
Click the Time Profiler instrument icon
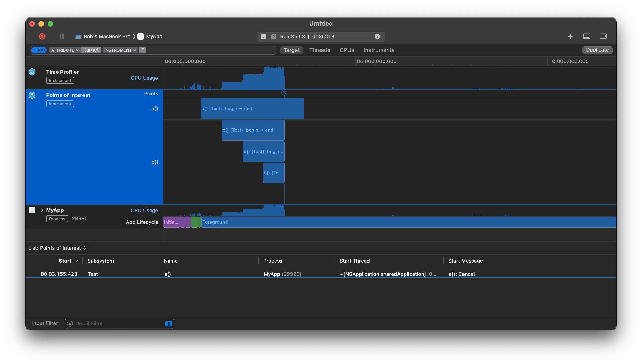coord(32,72)
